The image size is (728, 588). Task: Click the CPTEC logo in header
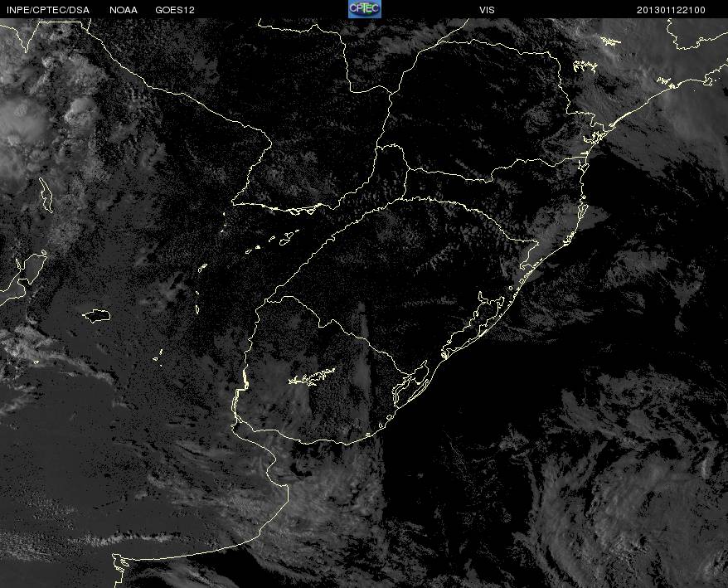(x=364, y=9)
